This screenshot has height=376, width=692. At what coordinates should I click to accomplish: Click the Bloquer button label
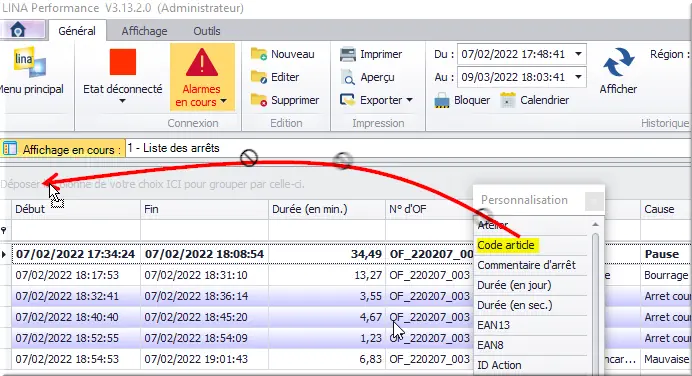(x=472, y=100)
